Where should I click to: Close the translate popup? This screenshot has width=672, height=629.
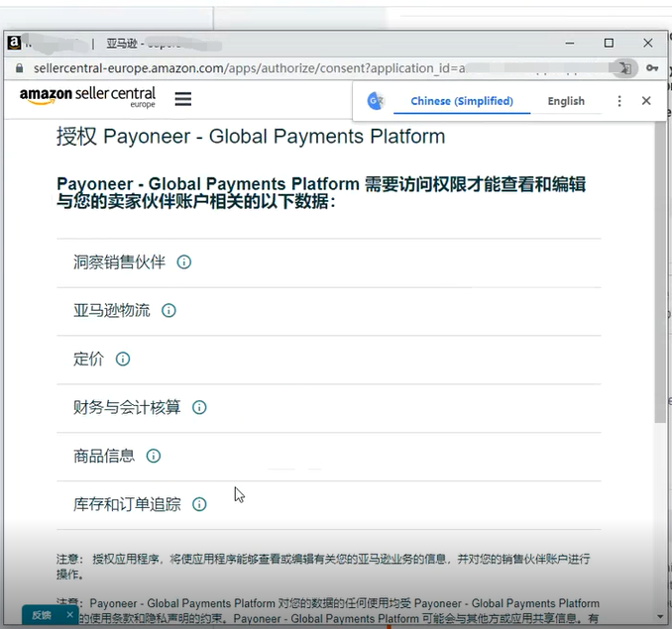coord(646,101)
